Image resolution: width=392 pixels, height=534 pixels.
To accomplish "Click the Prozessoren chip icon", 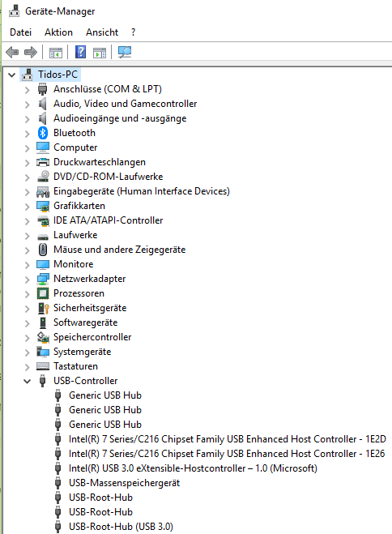I will pos(43,293).
